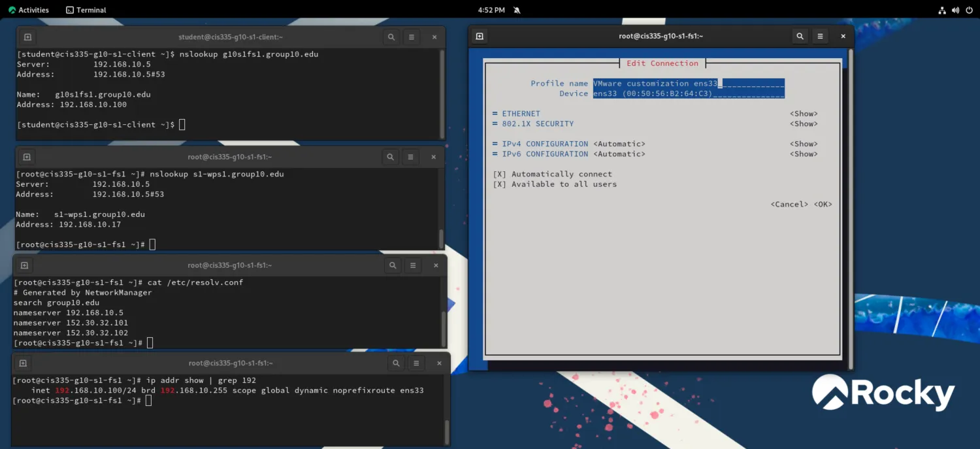
Task: Click nameserver 152.30.32.102 line
Action: (x=71, y=333)
